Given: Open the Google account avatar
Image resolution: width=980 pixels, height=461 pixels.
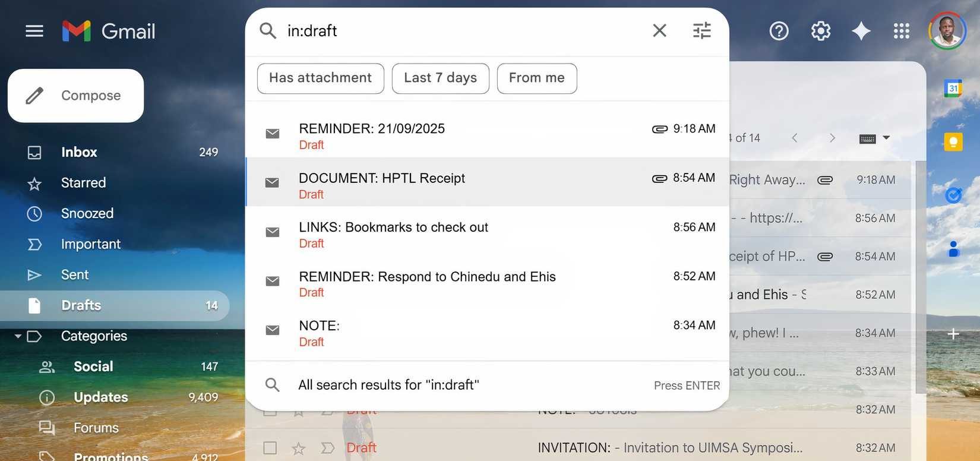Looking at the screenshot, I should [x=947, y=31].
